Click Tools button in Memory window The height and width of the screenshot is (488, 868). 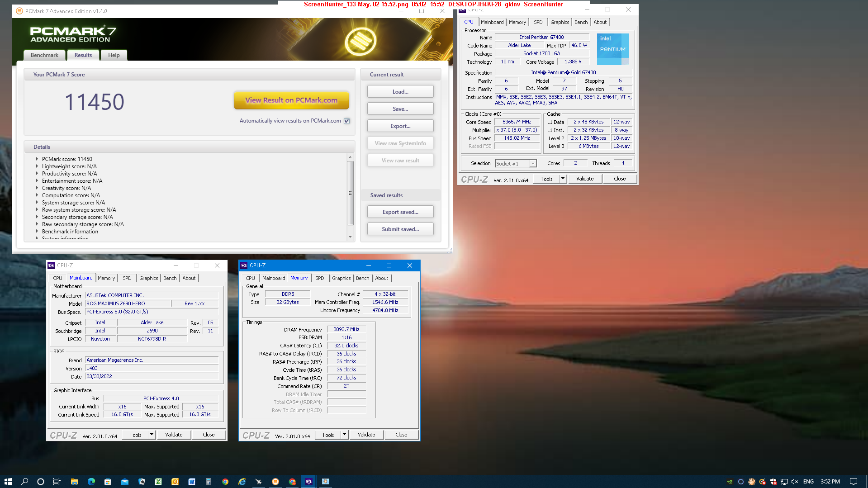click(328, 435)
